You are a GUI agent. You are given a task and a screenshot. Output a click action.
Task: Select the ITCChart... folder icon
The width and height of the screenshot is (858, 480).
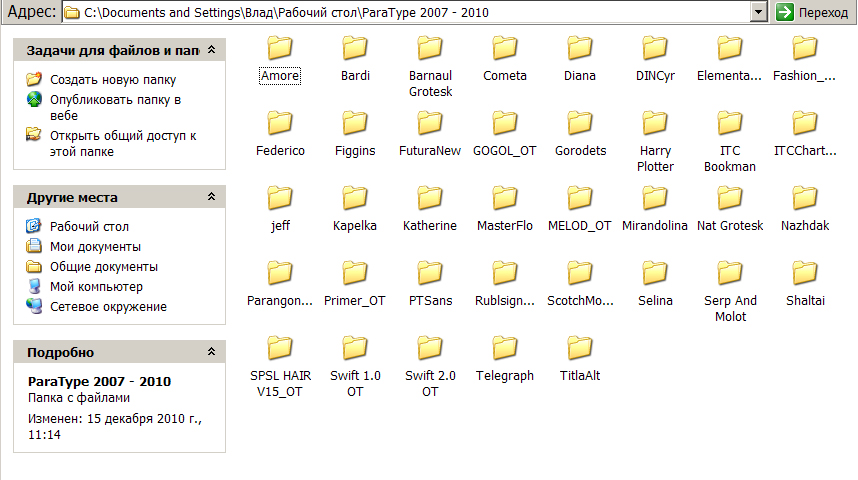804,123
